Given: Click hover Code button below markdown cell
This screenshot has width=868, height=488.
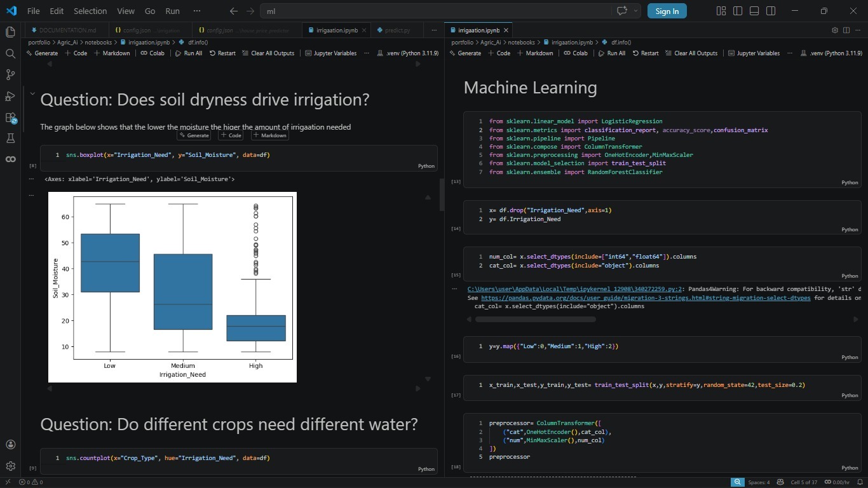Looking at the screenshot, I should click(231, 135).
